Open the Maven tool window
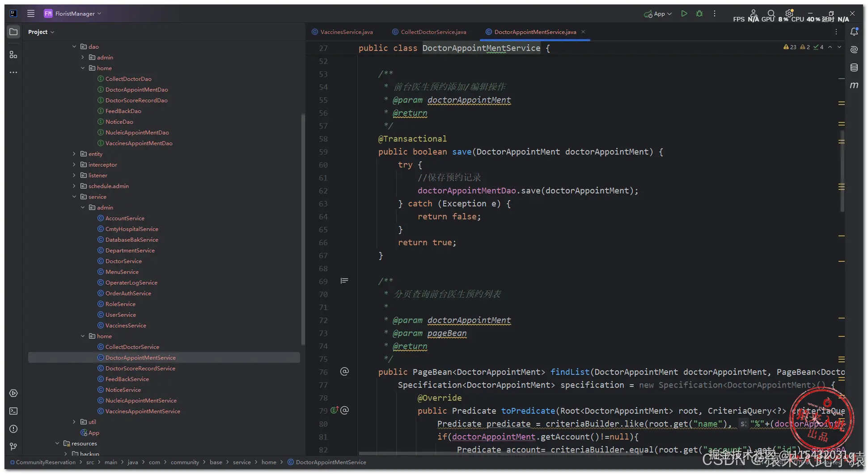This screenshot has height=474, width=868. pyautogui.click(x=854, y=85)
